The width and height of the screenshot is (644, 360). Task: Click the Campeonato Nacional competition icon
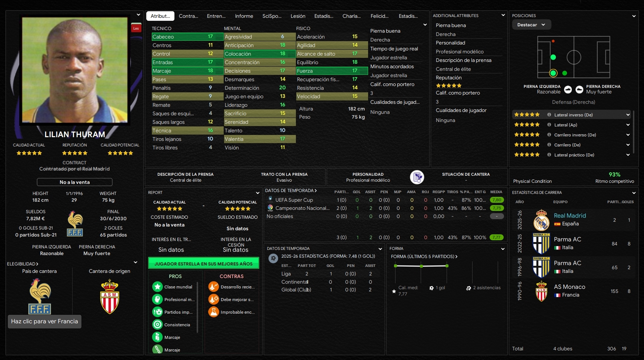coord(270,208)
